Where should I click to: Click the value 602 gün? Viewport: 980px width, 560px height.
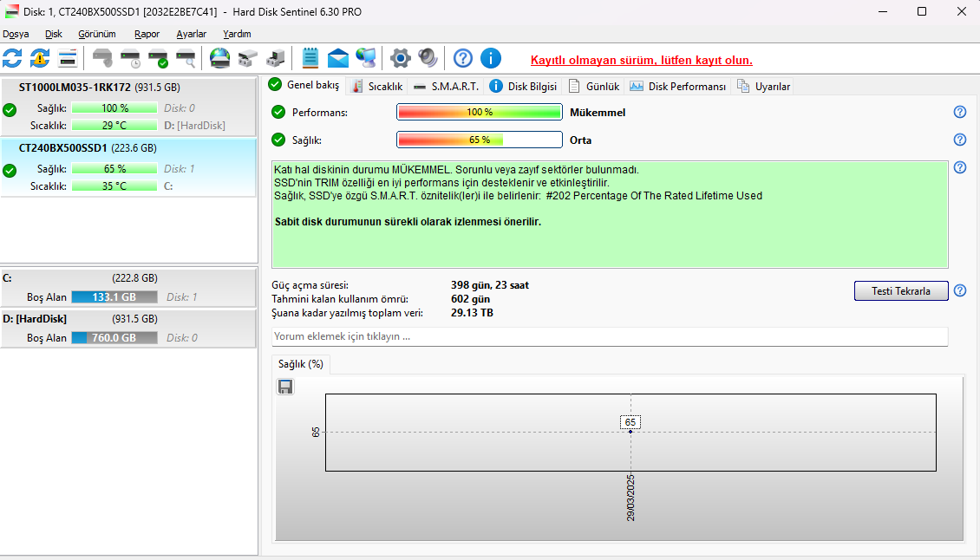pos(471,299)
